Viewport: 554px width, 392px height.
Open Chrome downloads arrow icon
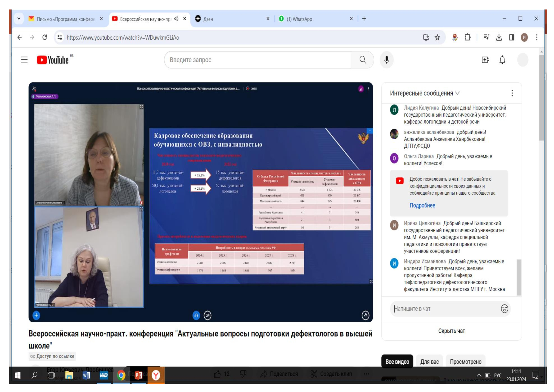499,37
